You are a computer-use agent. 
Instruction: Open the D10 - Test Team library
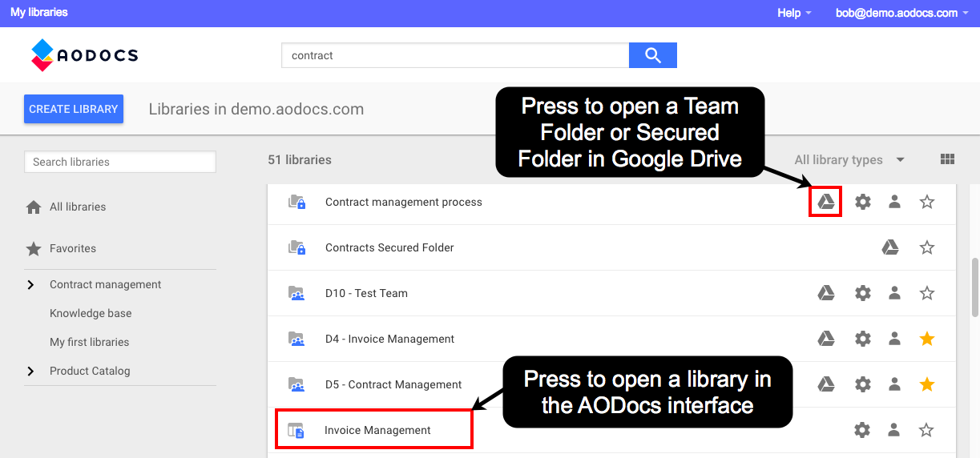(366, 293)
